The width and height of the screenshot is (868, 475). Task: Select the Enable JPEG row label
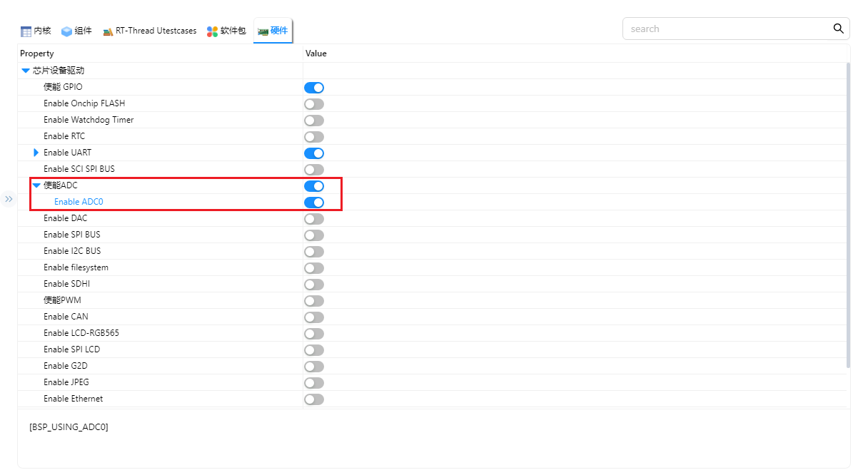tap(66, 382)
